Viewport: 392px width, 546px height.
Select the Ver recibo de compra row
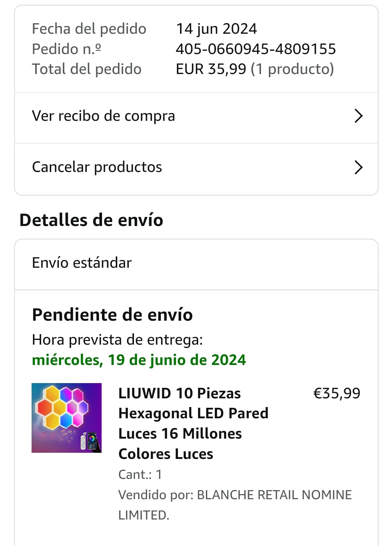[103, 116]
